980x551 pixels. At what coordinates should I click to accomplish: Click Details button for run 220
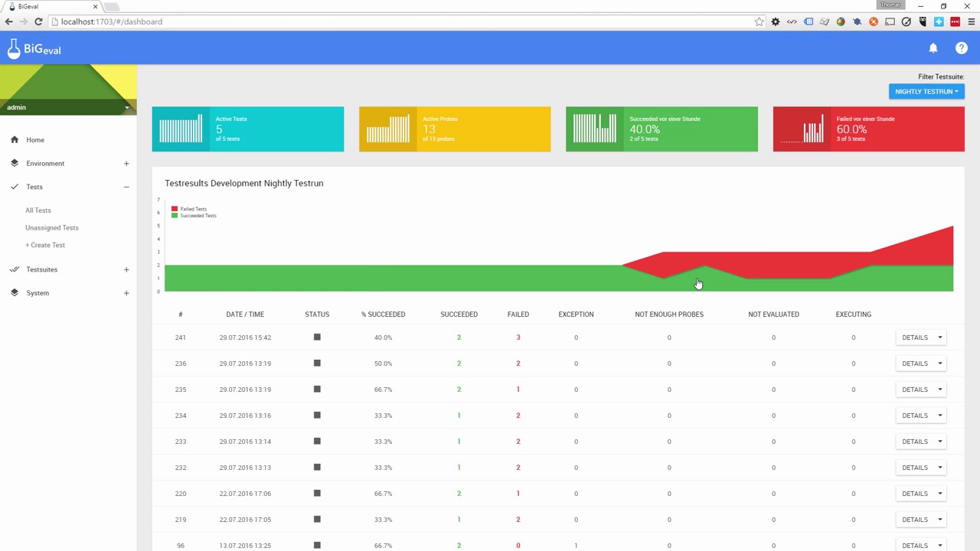(915, 494)
